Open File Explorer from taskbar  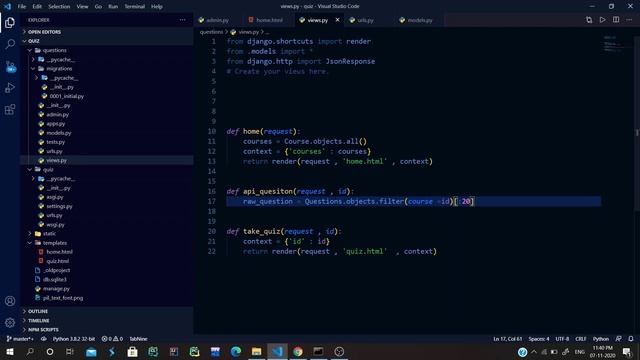[x=256, y=351]
